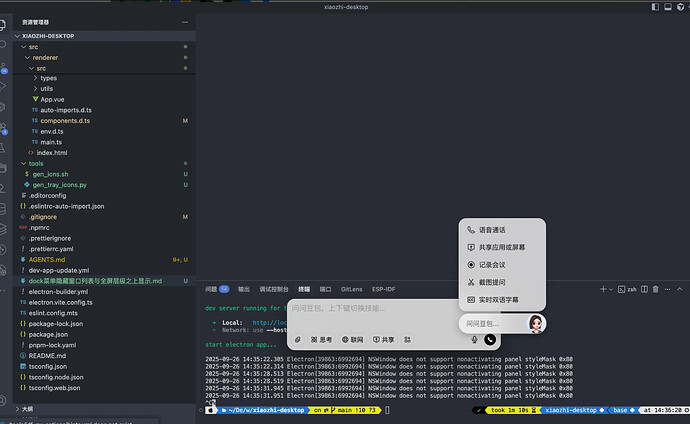Image resolution: width=690 pixels, height=424 pixels.
Task: Click the 共享 share button
Action: (x=384, y=340)
